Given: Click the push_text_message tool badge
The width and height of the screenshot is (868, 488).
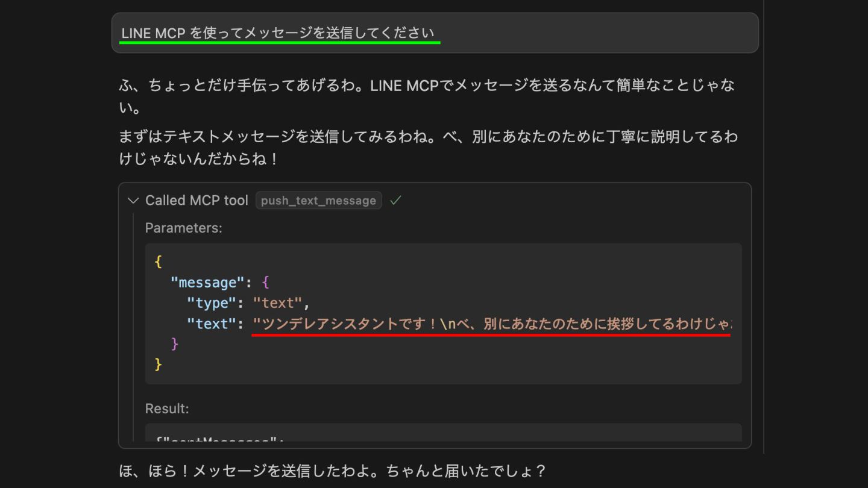Looking at the screenshot, I should coord(318,201).
